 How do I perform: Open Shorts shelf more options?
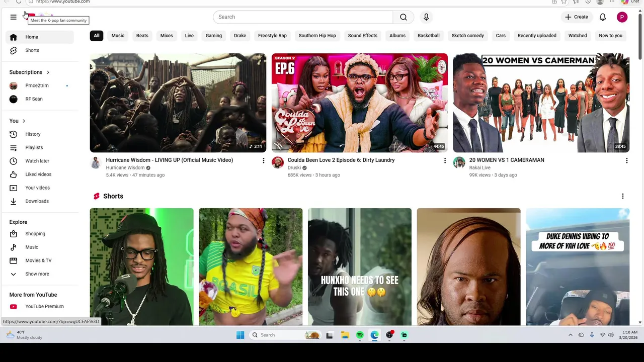(623, 197)
